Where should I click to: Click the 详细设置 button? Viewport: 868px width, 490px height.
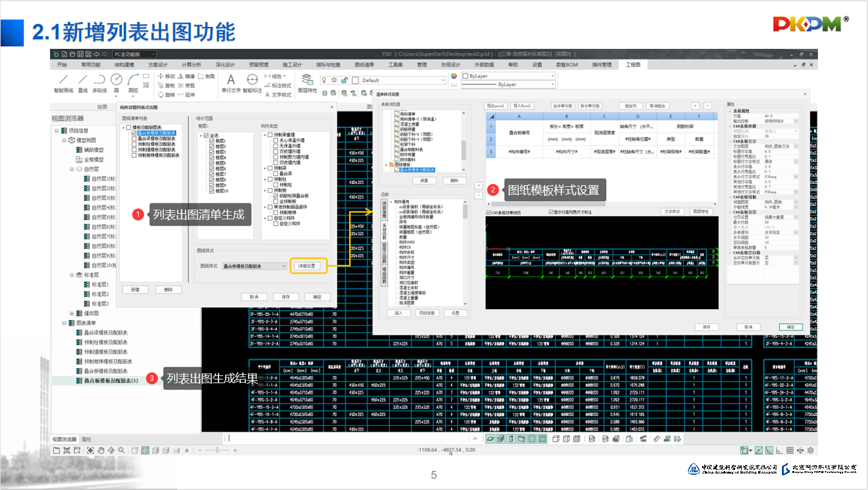click(x=307, y=266)
